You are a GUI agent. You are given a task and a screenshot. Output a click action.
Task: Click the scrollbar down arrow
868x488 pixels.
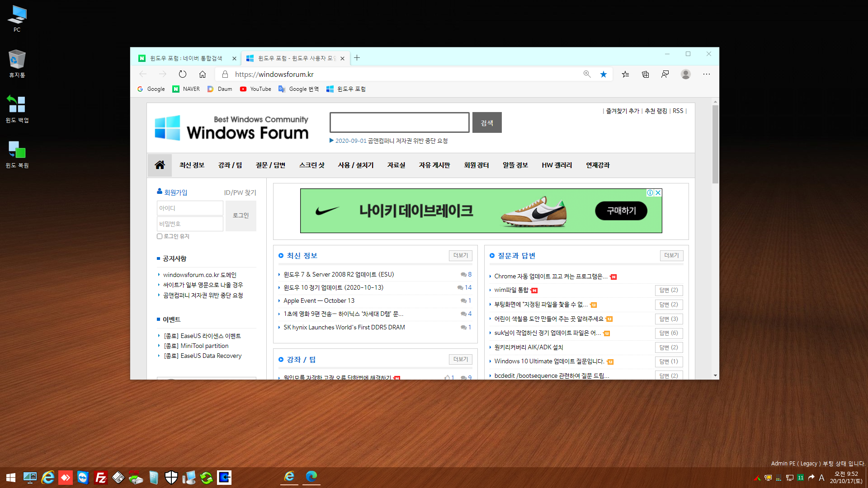click(715, 375)
